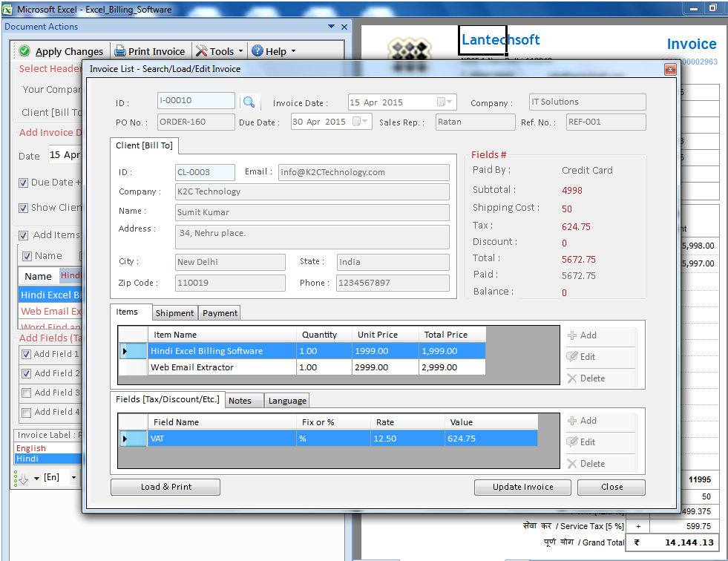The image size is (728, 561).
Task: Click the plus icon of Fields Add
Action: coord(572,421)
